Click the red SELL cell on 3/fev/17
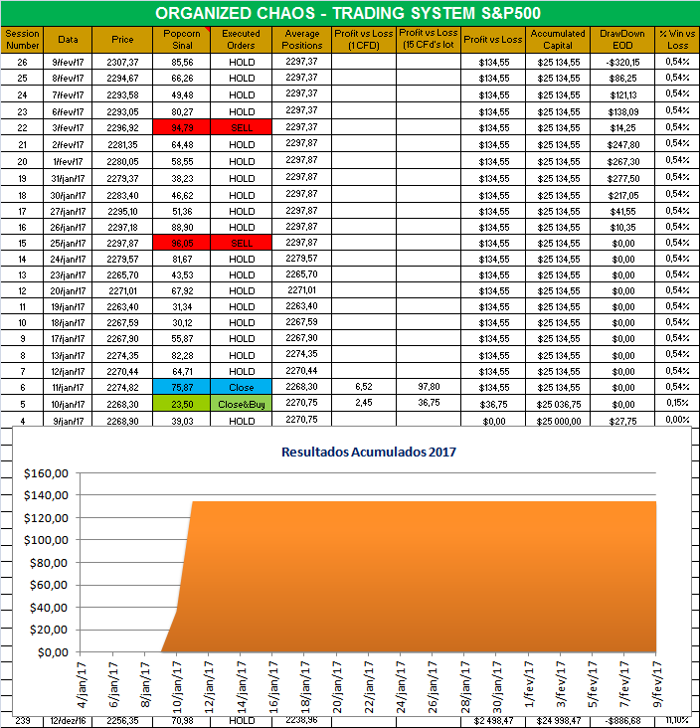 [241, 127]
